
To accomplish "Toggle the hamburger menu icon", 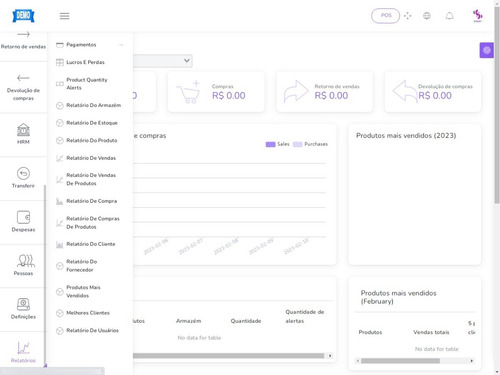I will click(x=64, y=16).
